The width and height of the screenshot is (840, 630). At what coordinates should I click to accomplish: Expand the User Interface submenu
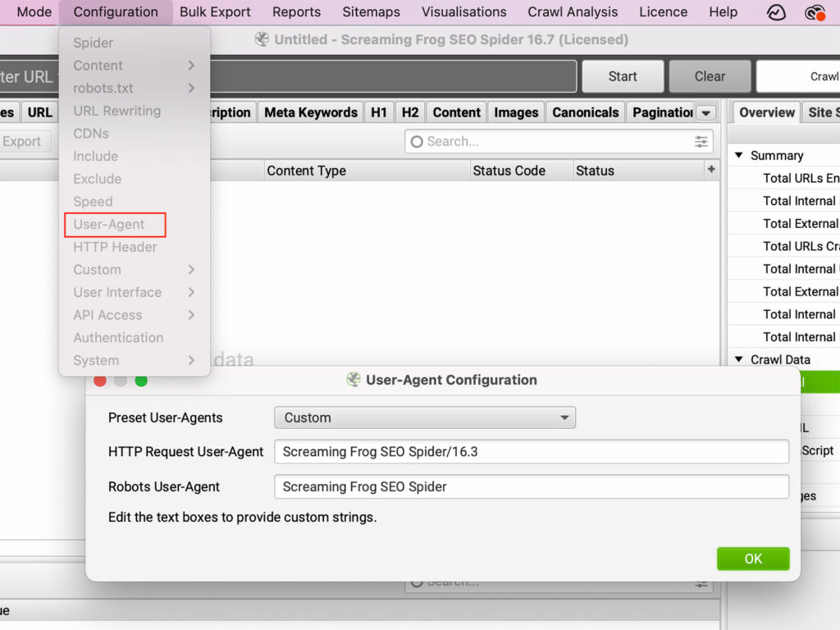point(135,293)
